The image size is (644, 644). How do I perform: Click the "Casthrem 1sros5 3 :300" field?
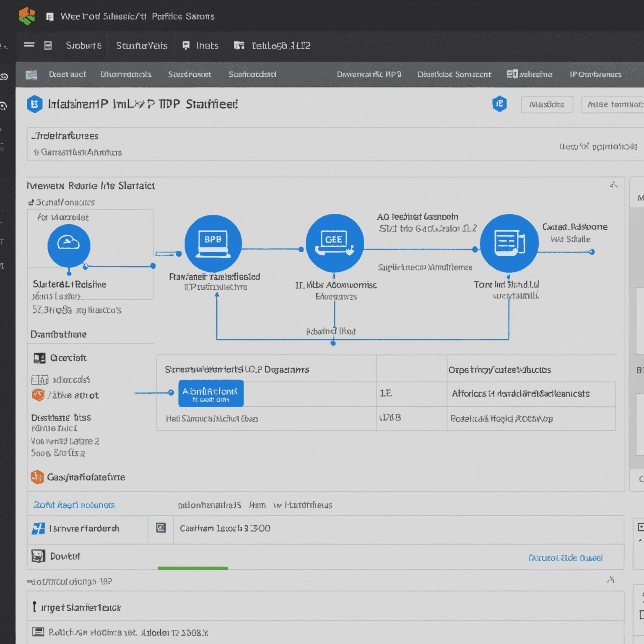398,530
